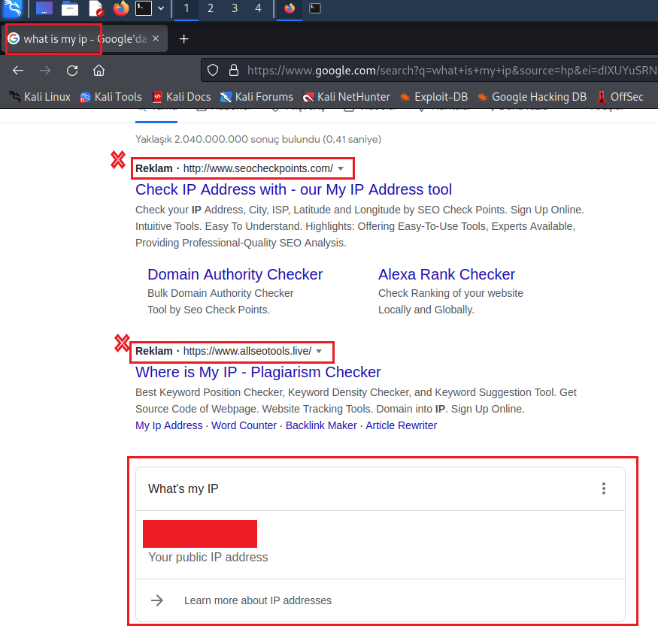
Task: Launch the file manager from the panel
Action: tap(70, 9)
